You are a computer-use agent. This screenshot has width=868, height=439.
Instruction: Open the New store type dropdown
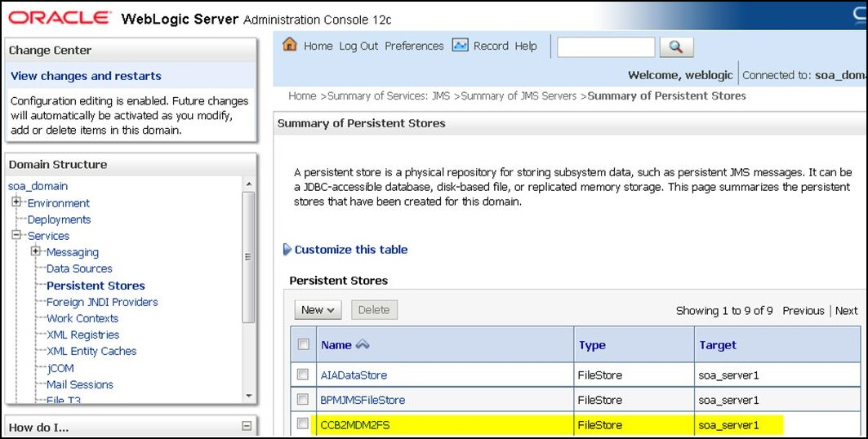318,310
